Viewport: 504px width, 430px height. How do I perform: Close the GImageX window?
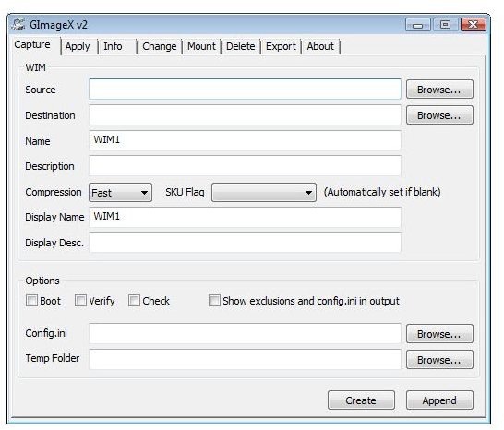[474, 25]
